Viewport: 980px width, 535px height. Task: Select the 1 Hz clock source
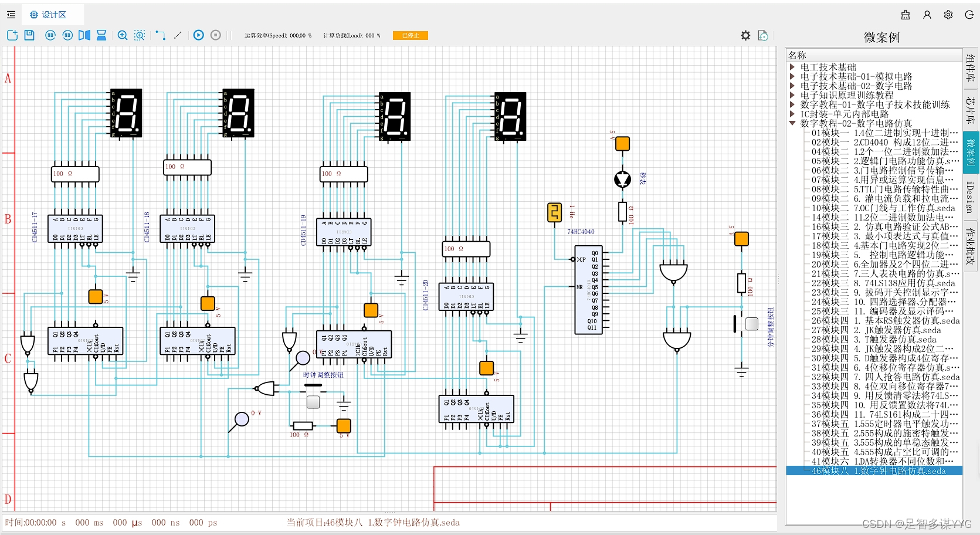pos(554,212)
